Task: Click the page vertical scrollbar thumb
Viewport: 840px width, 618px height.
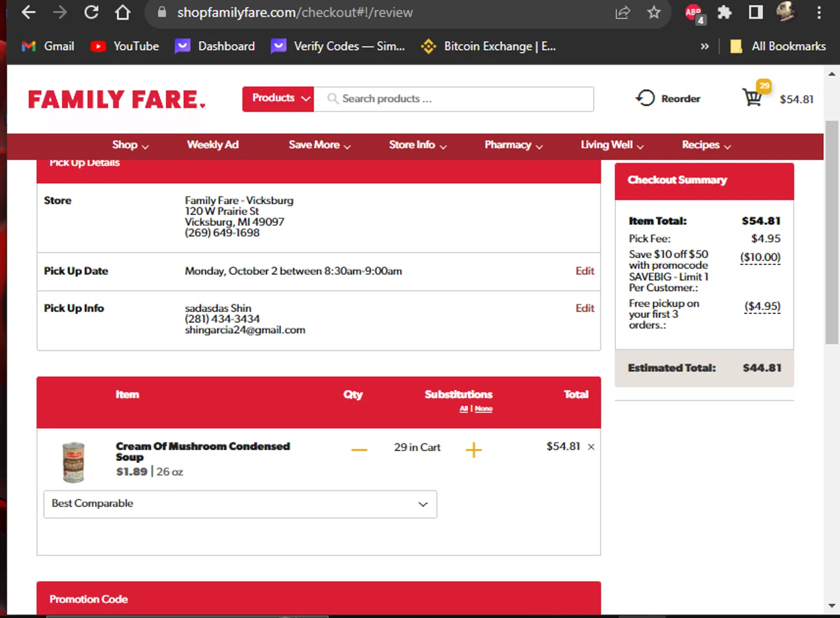Action: pos(832,232)
